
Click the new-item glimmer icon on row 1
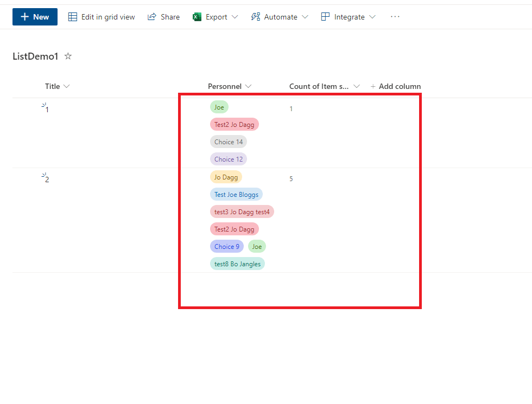[44, 105]
